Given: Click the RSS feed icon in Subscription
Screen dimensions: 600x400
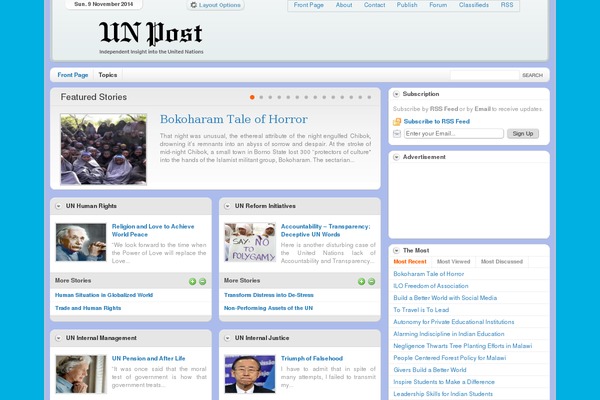Looking at the screenshot, I should [397, 122].
